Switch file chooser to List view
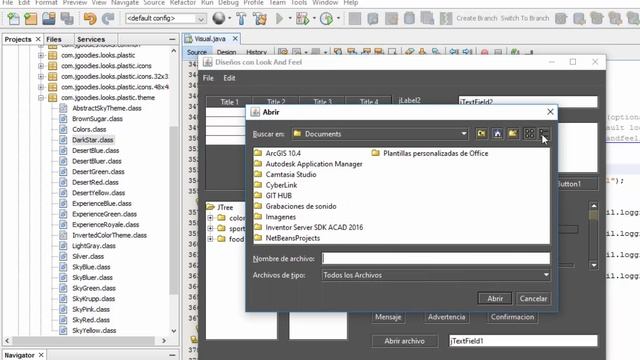Image resolution: width=640 pixels, height=360 pixels. coord(529,133)
